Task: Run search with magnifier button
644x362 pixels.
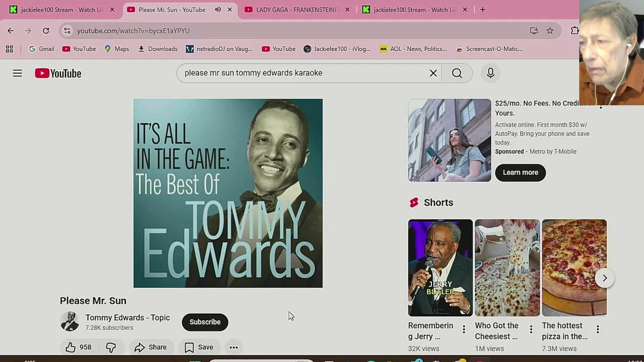Action: click(457, 73)
